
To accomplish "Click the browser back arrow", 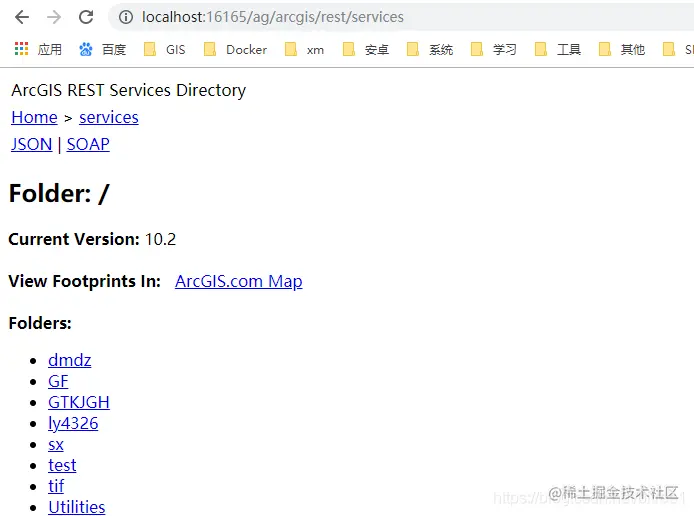I will (22, 17).
